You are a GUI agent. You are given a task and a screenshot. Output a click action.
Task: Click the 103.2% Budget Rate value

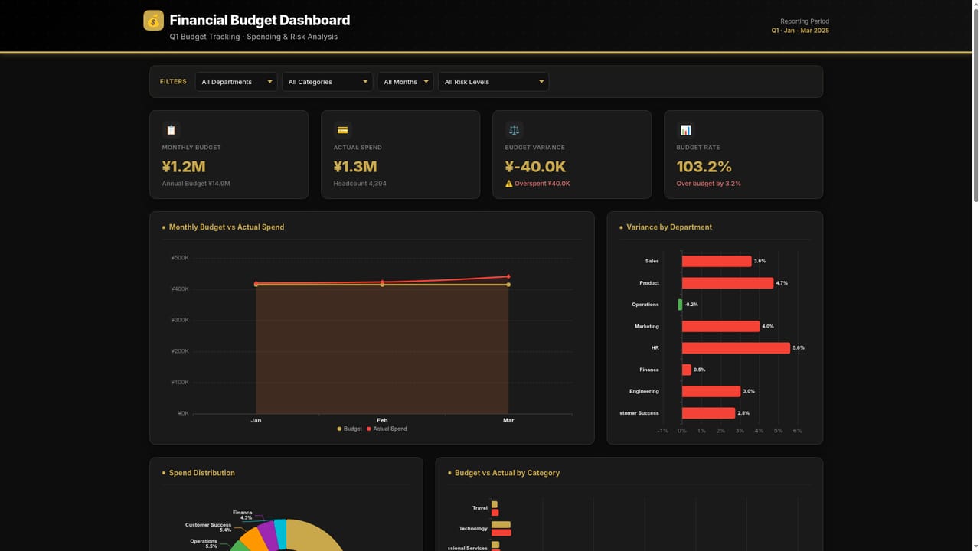tap(704, 167)
